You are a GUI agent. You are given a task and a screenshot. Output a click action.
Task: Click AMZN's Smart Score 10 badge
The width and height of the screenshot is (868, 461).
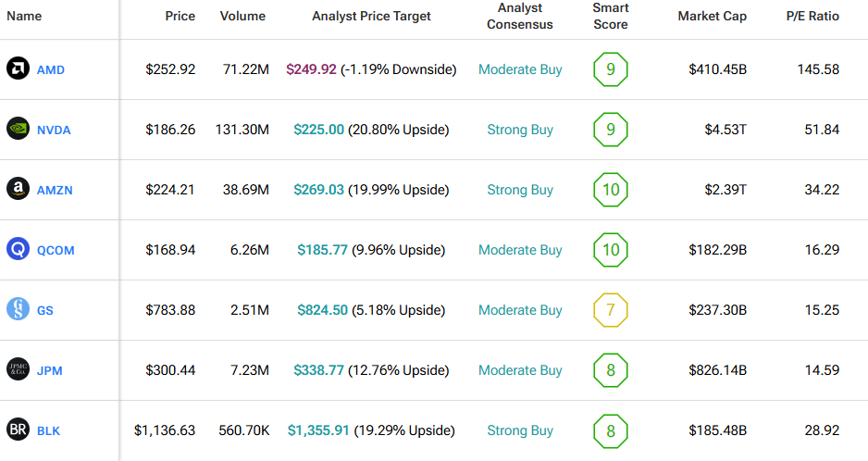(x=611, y=190)
